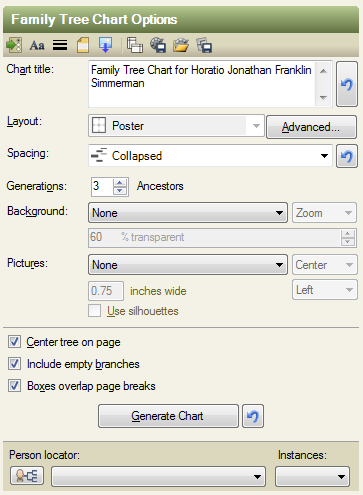Increase the Generations spinner value
Viewport: 363px width, 495px height.
coord(120,183)
